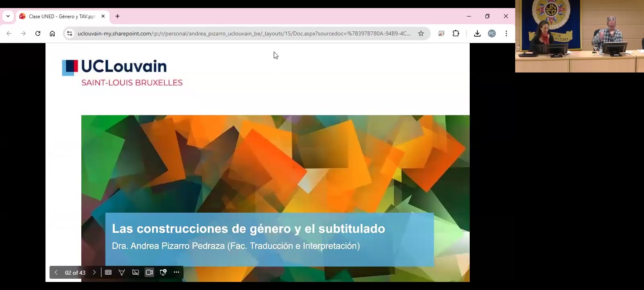Minimize the browser window

click(469, 16)
